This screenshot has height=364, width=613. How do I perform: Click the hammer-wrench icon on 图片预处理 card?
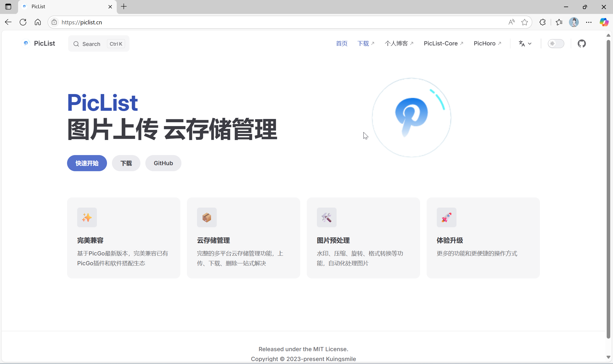[x=327, y=217]
